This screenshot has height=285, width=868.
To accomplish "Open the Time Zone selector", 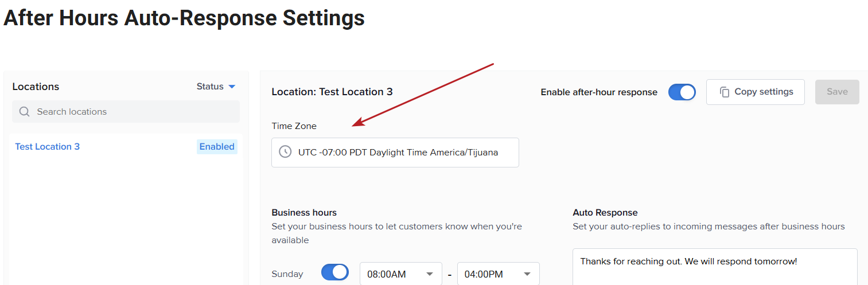I will point(395,153).
